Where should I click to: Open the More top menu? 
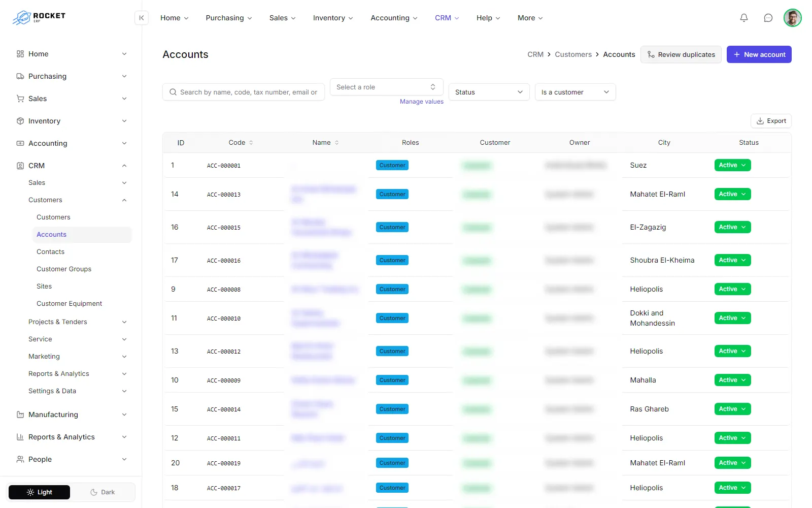(530, 18)
